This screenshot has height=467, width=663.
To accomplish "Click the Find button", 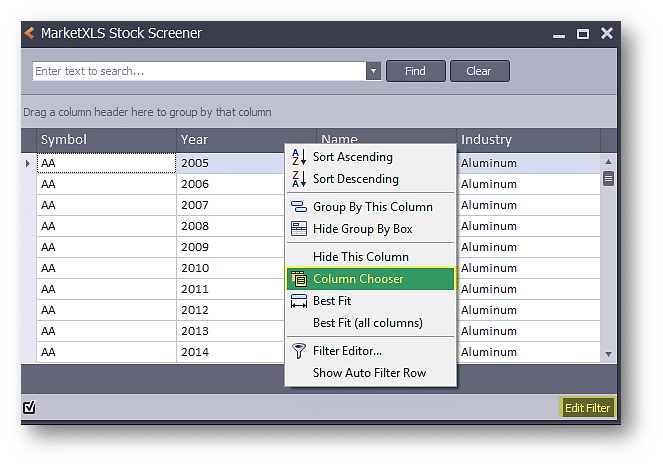I will click(416, 71).
